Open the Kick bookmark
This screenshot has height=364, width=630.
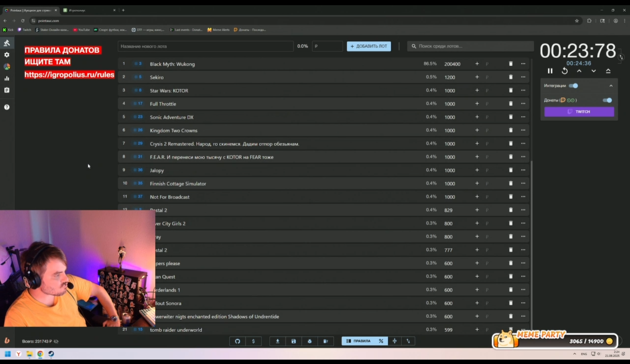(x=8, y=30)
